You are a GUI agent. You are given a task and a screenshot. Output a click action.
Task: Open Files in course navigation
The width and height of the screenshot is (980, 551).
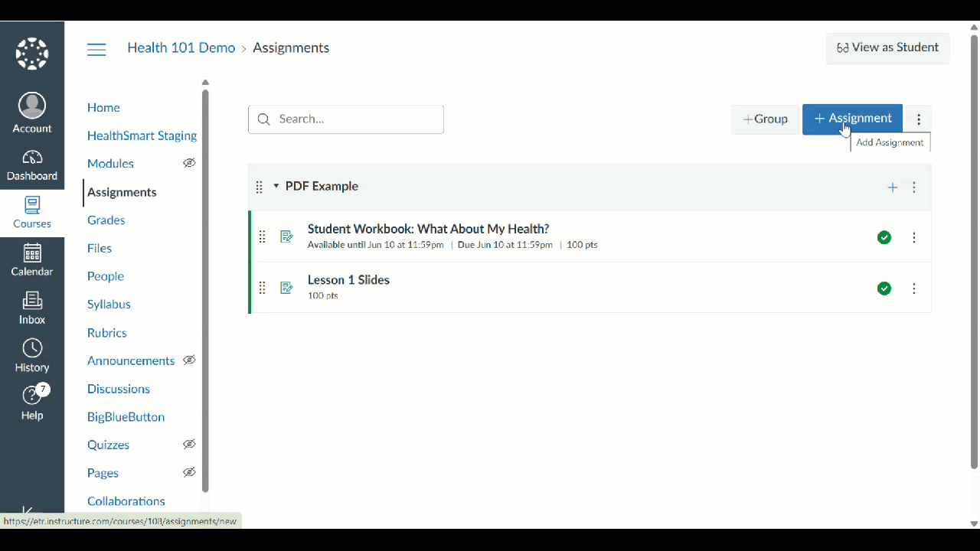point(100,248)
